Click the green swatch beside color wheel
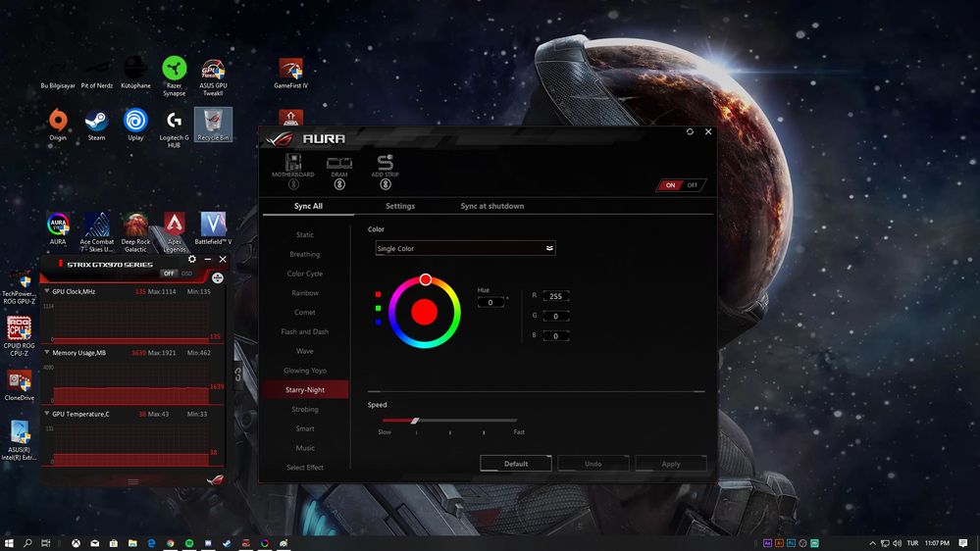Viewport: 980px width, 551px height. click(x=378, y=308)
